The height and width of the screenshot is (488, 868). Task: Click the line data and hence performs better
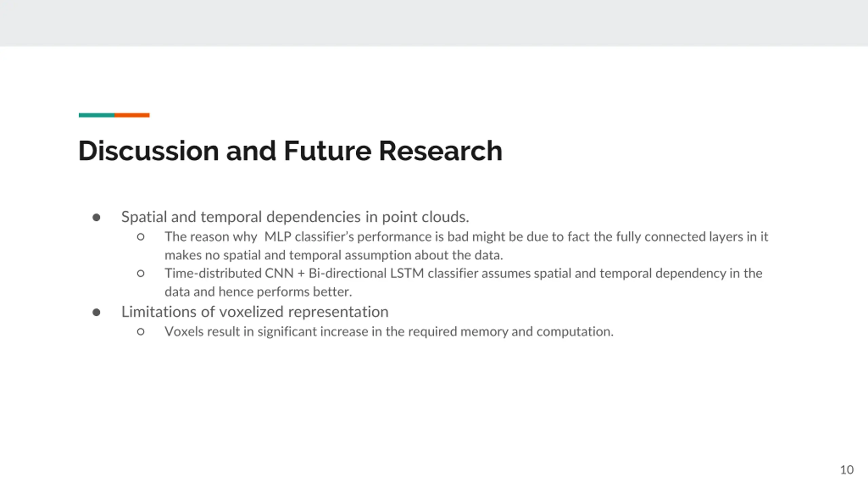point(258,291)
